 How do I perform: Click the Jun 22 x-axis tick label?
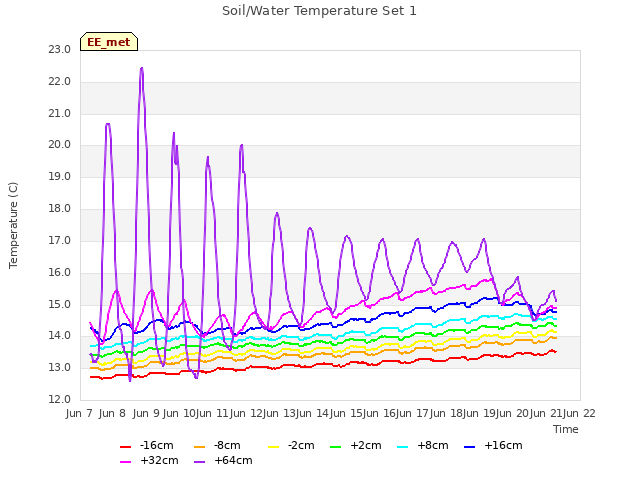click(x=580, y=413)
